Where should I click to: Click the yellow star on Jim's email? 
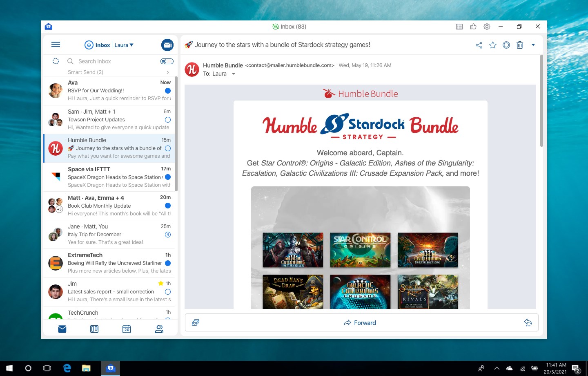(x=161, y=283)
